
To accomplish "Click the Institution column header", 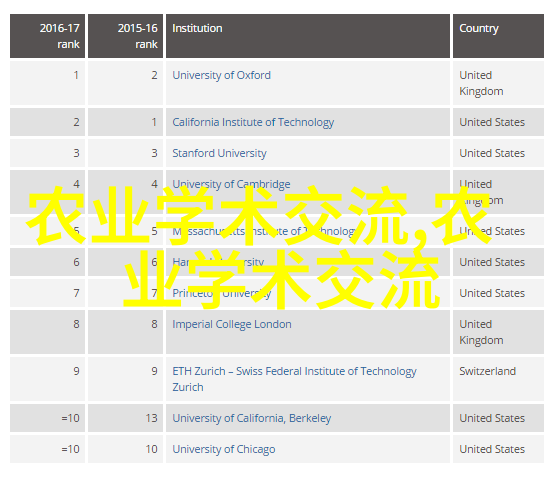I will pyautogui.click(x=308, y=36).
